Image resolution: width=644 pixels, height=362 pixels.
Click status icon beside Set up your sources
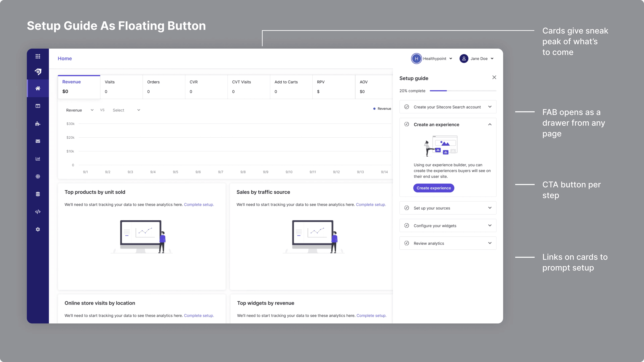[407, 208]
